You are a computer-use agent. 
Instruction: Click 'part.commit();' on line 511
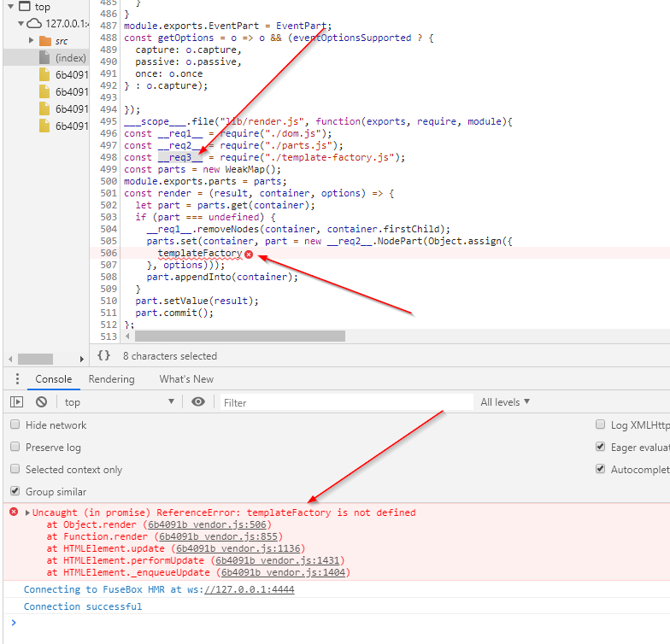click(174, 313)
